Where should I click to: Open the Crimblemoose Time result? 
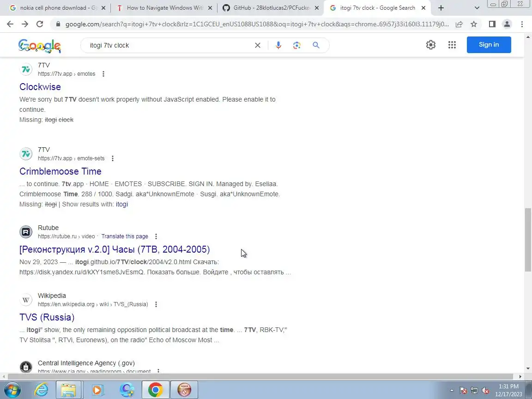coord(60,171)
